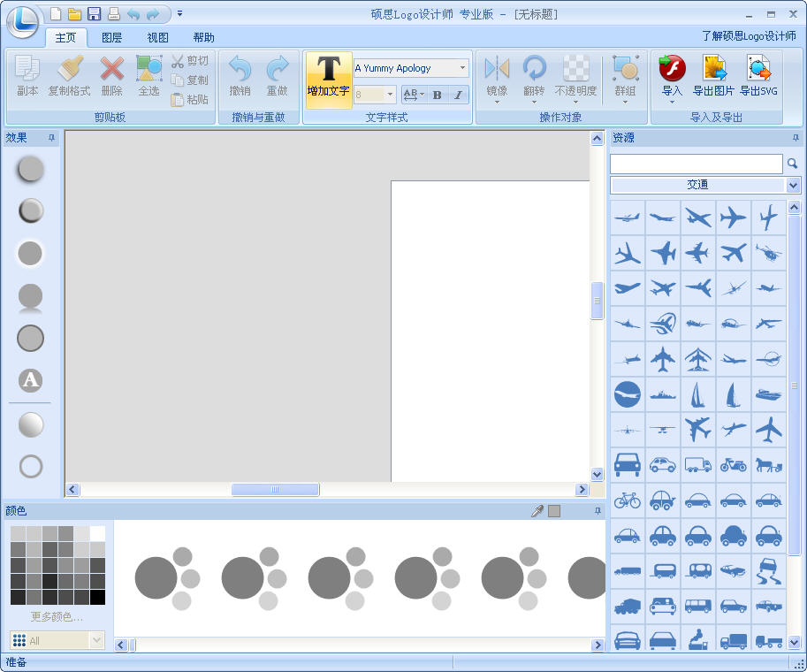
Task: Open the All palette dropdown
Action: click(96, 640)
